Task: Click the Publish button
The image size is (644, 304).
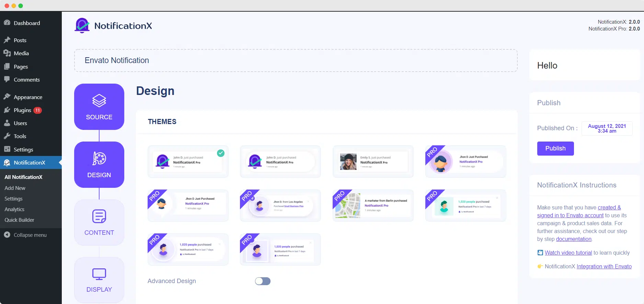Action: tap(555, 148)
